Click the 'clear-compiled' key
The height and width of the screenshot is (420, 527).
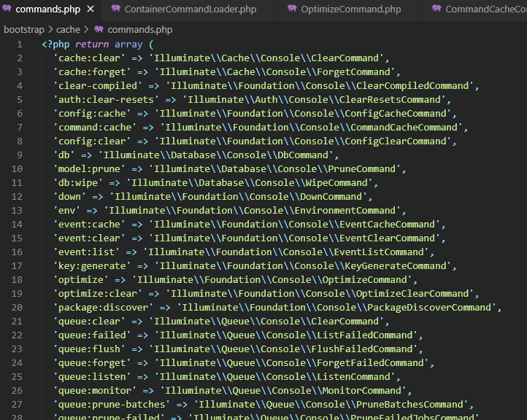click(x=98, y=86)
